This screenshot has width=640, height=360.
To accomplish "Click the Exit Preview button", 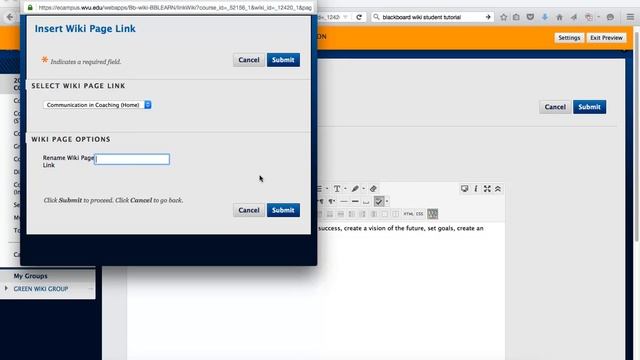I will tap(607, 38).
